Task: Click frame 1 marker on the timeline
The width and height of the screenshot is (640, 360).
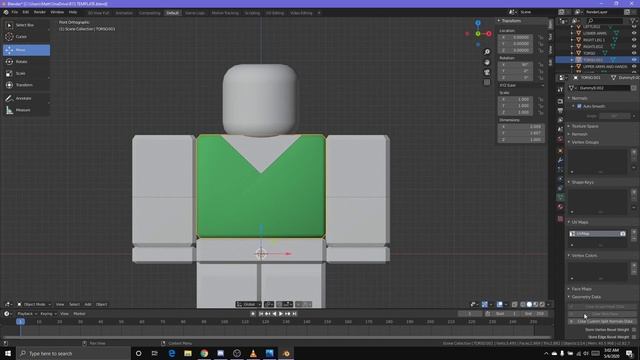Action: click(x=20, y=322)
